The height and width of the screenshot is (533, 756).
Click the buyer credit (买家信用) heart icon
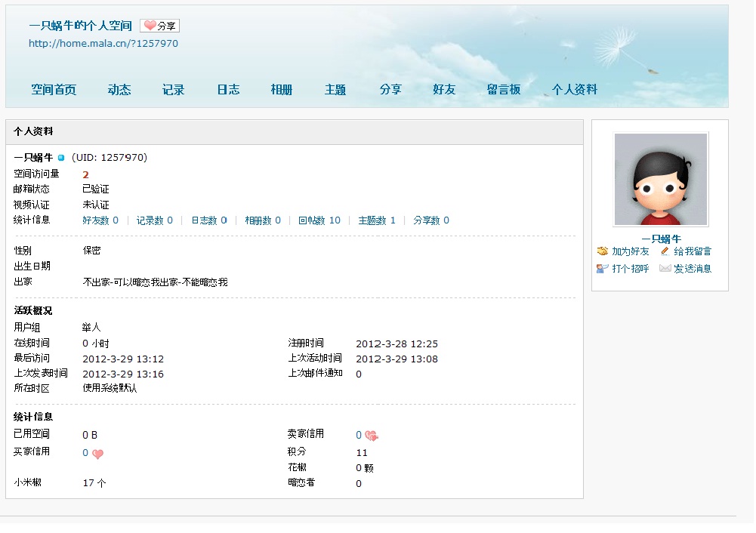point(97,454)
